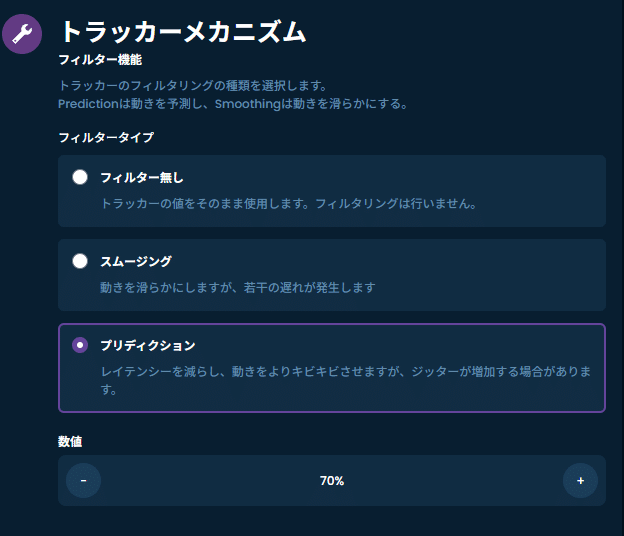Select the プリディクション radio button

(80, 345)
